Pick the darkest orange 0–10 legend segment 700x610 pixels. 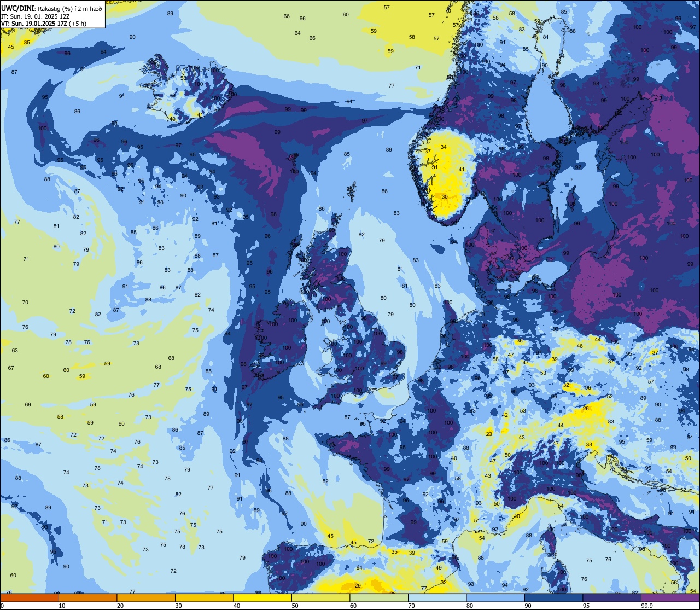pyautogui.click(x=30, y=597)
